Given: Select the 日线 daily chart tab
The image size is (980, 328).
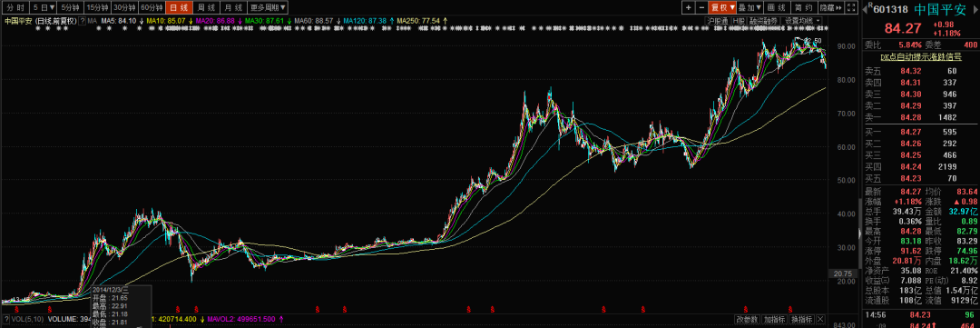Looking at the screenshot, I should 178,7.
